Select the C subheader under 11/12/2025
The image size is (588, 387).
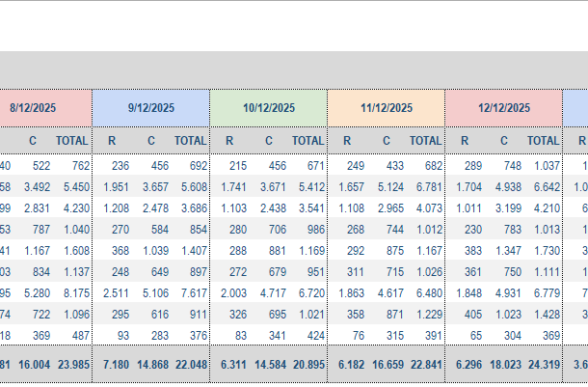pyautogui.click(x=386, y=141)
